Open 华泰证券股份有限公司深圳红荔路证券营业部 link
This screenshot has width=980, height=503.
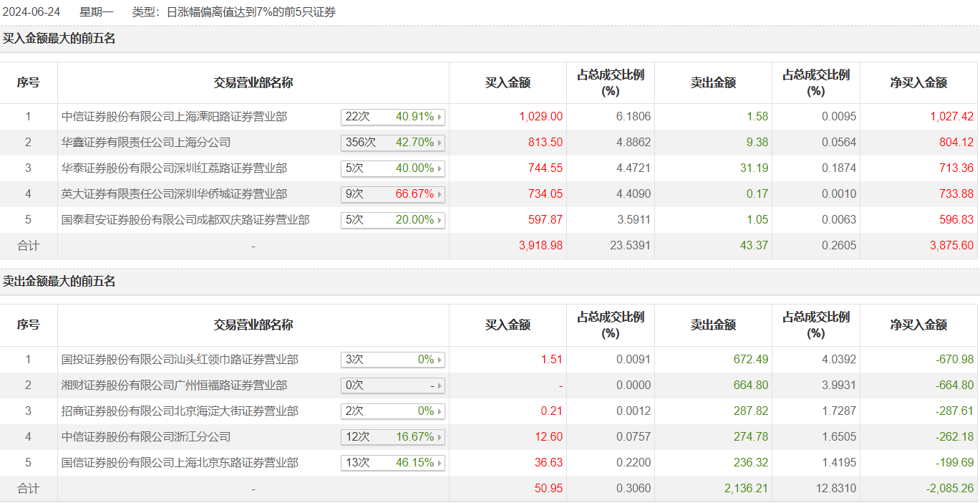(x=175, y=168)
